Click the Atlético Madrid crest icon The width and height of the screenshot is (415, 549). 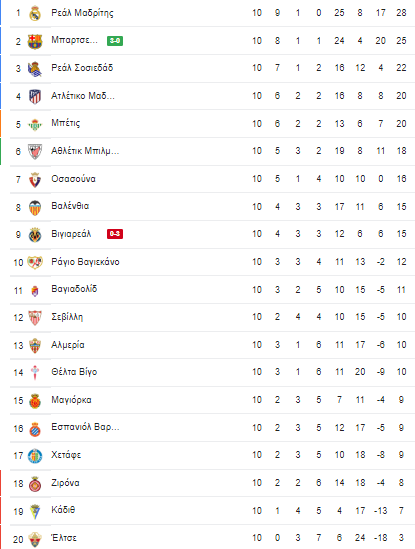point(35,97)
